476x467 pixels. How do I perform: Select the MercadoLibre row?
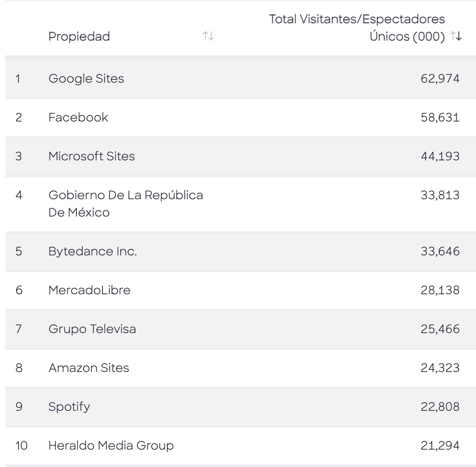[240, 290]
